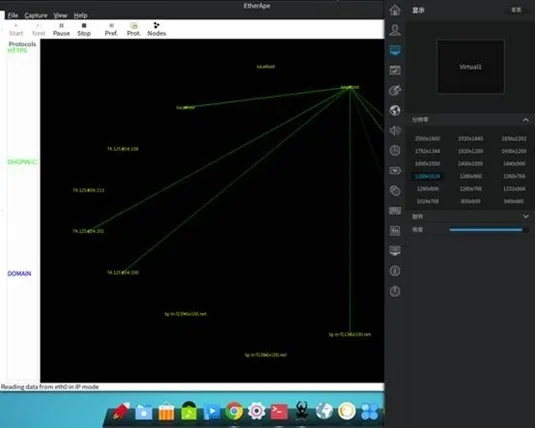Stop the EtherApe capture
Viewport: 535px width, 428px height.
[84, 29]
